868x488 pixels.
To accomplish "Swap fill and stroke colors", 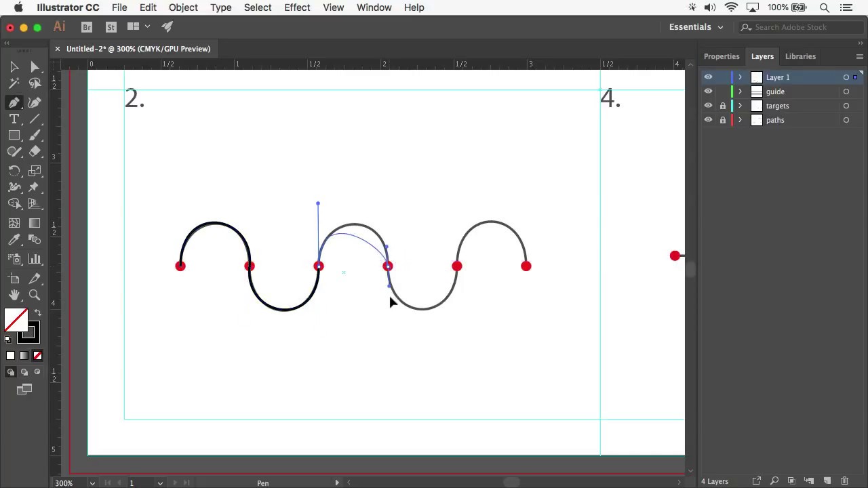I will point(37,313).
